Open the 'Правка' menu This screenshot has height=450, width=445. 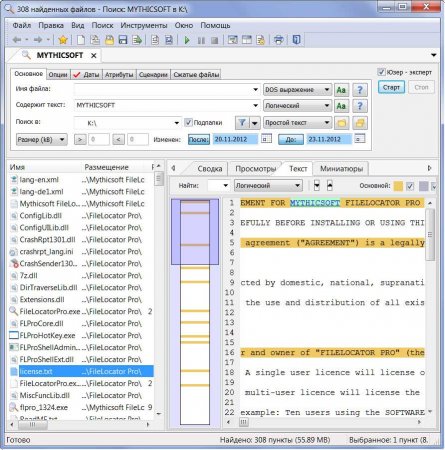click(51, 25)
